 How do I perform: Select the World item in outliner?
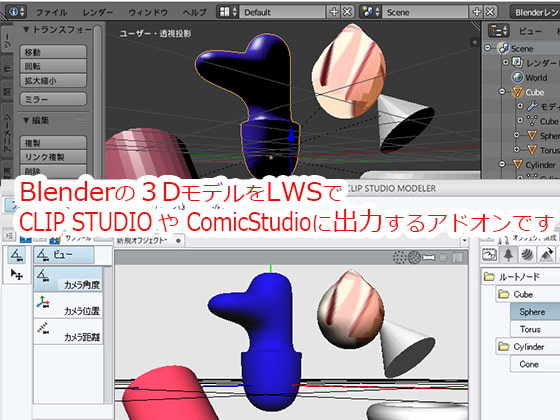click(x=536, y=78)
